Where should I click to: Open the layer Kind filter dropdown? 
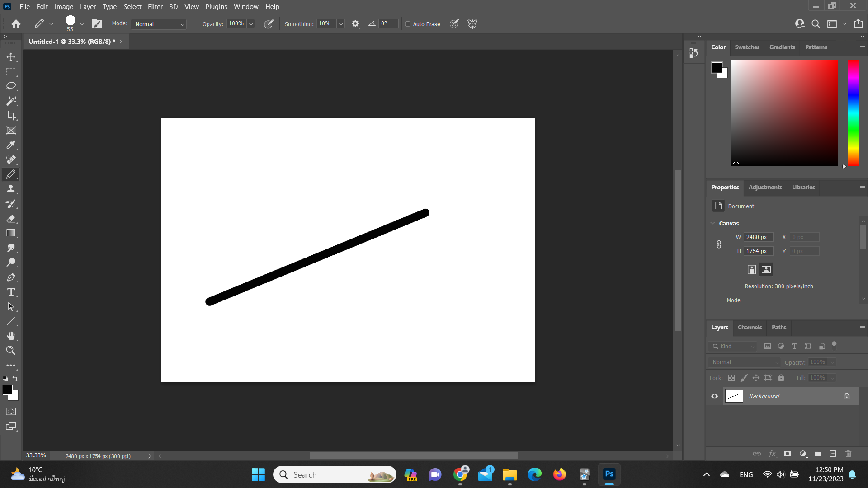tap(733, 347)
